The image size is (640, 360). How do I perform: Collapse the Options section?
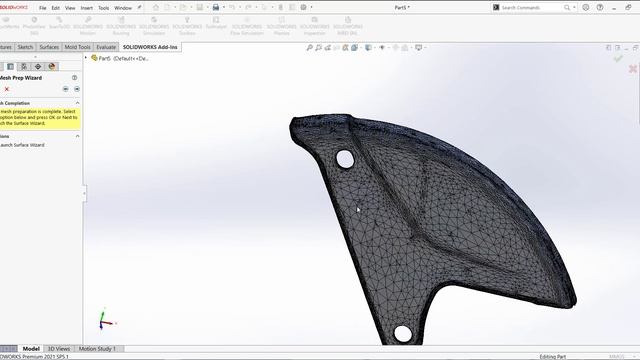click(x=78, y=136)
